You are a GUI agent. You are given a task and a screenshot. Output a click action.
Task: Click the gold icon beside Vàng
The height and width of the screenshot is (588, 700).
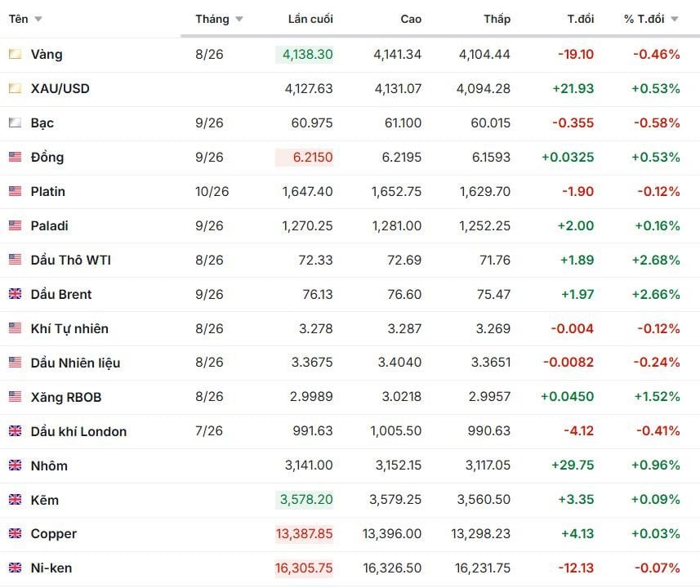click(16, 54)
